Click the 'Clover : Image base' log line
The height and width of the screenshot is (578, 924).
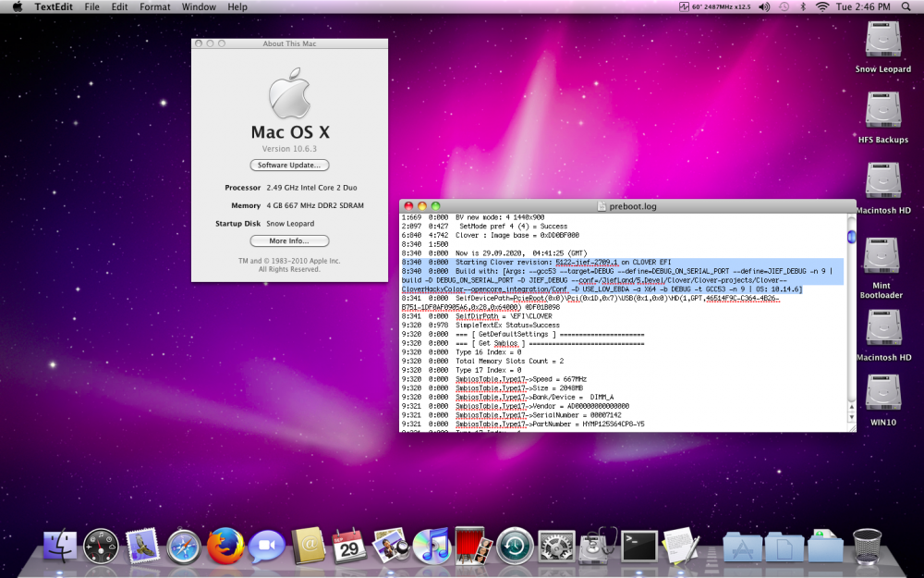[491, 235]
